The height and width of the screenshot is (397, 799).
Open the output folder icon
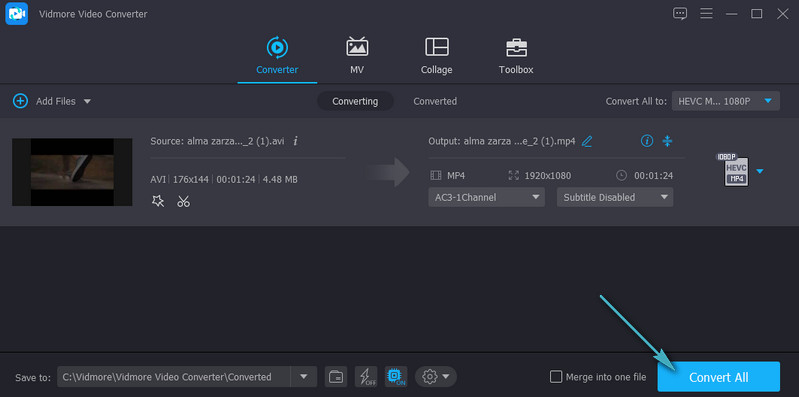point(336,377)
